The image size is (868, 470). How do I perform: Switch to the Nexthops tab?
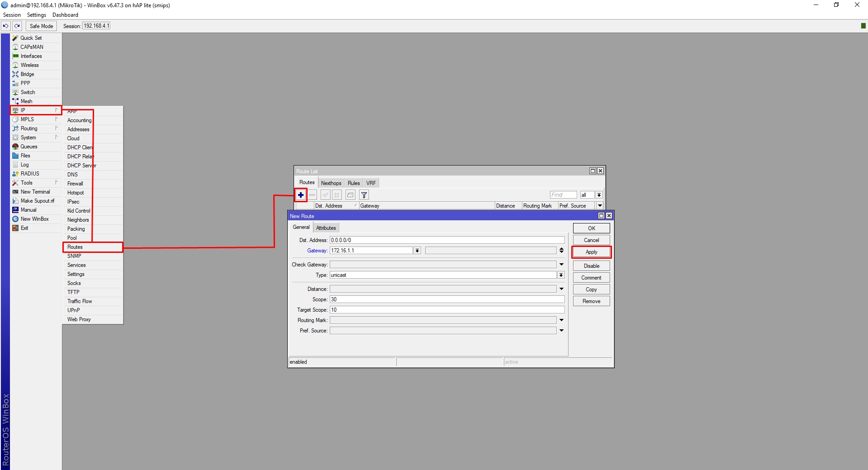click(x=331, y=183)
